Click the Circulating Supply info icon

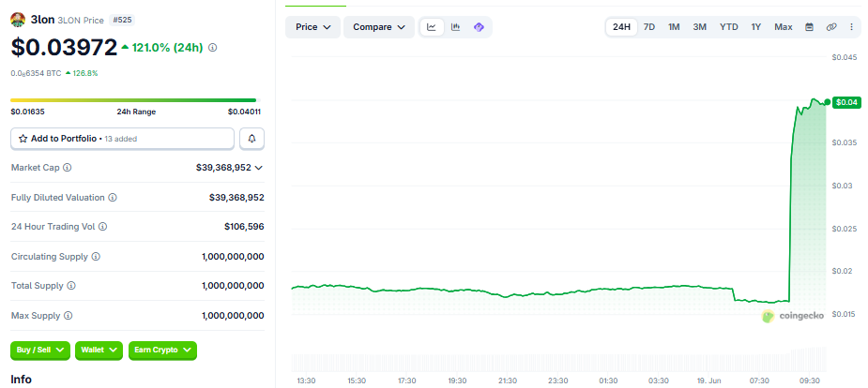(95, 257)
